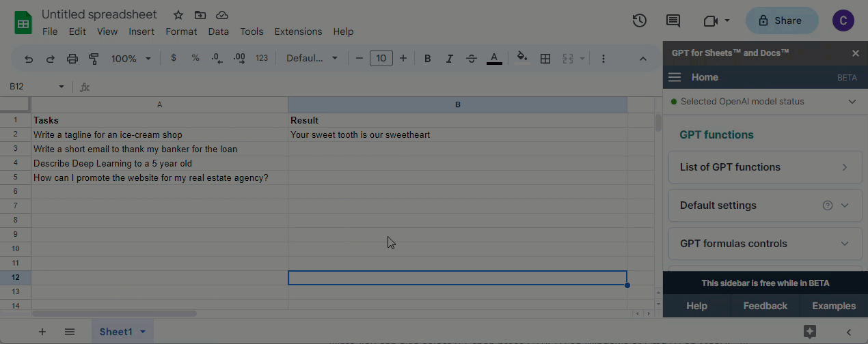This screenshot has height=344, width=868.
Task: Open the Data menu
Action: [x=219, y=31]
